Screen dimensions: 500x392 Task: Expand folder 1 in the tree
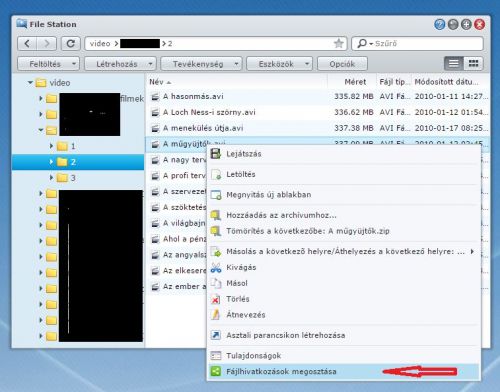coord(51,146)
